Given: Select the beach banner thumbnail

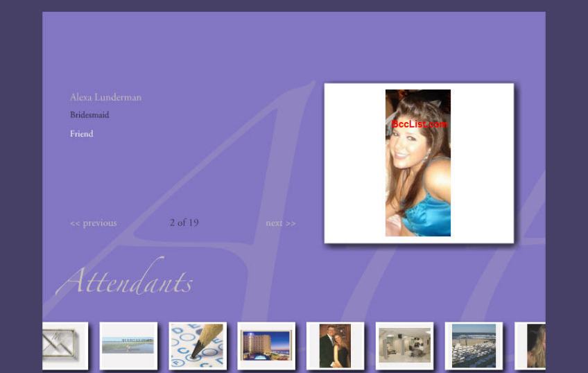Looking at the screenshot, I should pyautogui.click(x=128, y=345).
